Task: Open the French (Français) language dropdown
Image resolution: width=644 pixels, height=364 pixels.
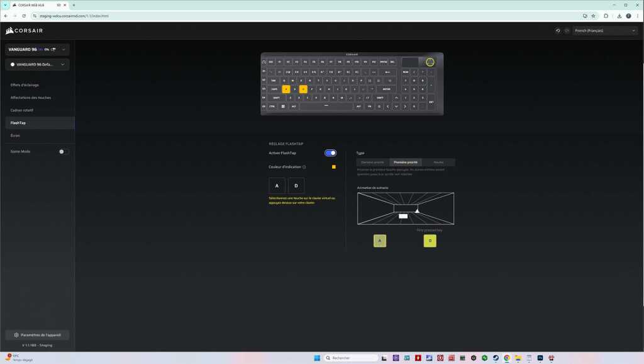Action: coord(606,30)
